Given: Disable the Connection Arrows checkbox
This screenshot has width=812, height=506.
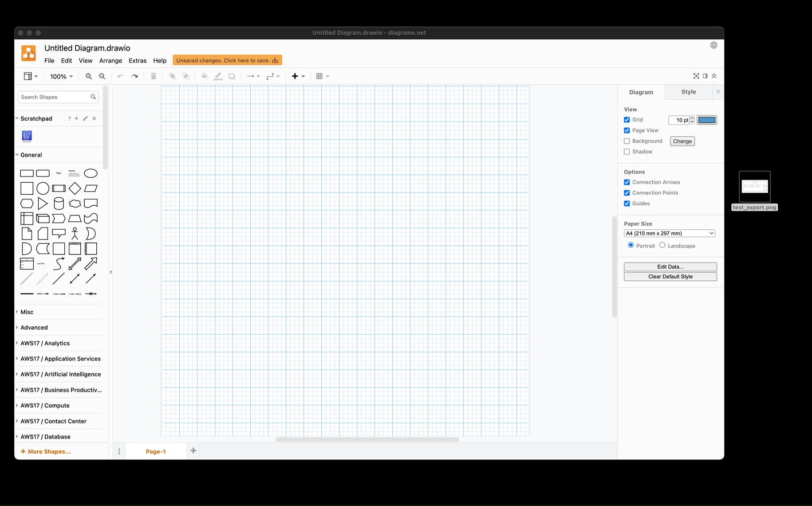Looking at the screenshot, I should pos(627,182).
